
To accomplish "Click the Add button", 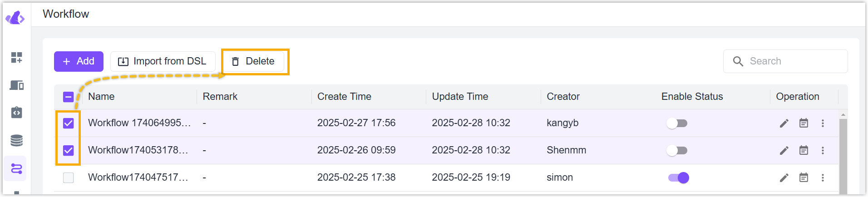I will click(79, 61).
